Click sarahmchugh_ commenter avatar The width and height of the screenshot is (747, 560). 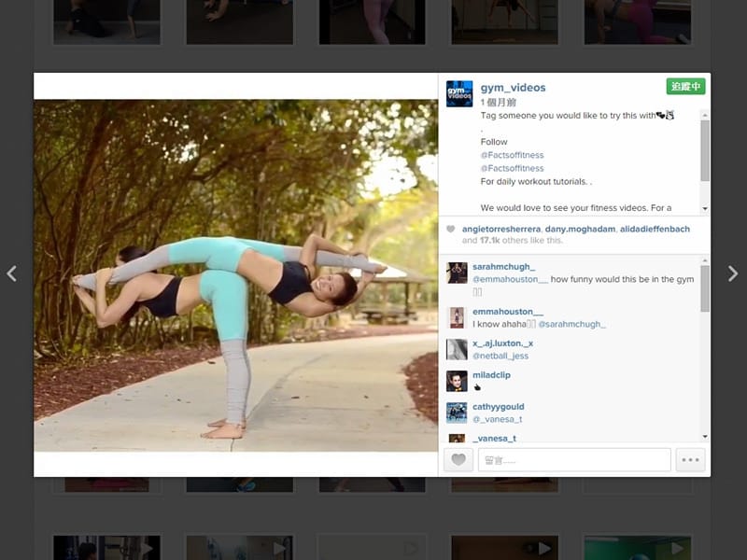point(457,273)
